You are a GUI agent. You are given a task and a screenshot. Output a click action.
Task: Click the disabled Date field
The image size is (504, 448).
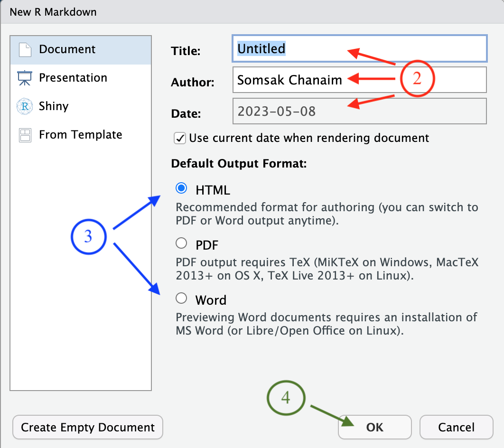tap(359, 112)
